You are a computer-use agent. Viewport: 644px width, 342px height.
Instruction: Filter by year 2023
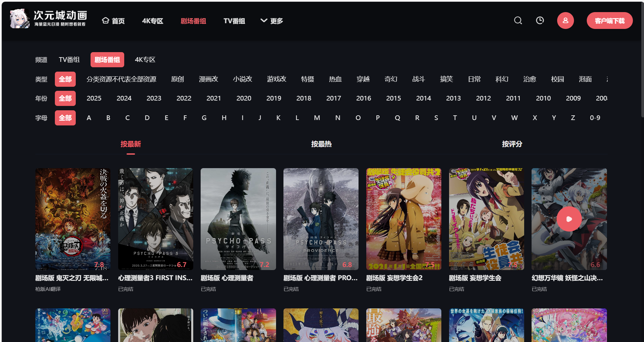pos(154,98)
